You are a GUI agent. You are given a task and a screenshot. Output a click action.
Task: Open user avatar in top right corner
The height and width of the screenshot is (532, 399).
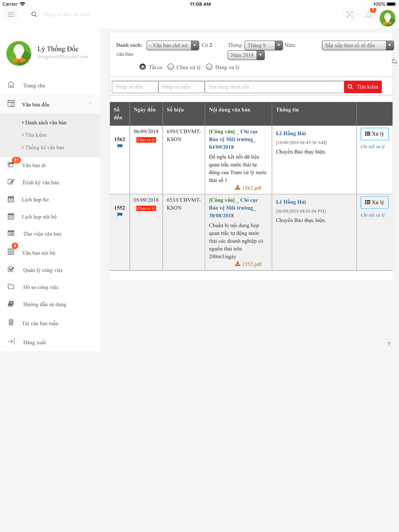pos(387,18)
